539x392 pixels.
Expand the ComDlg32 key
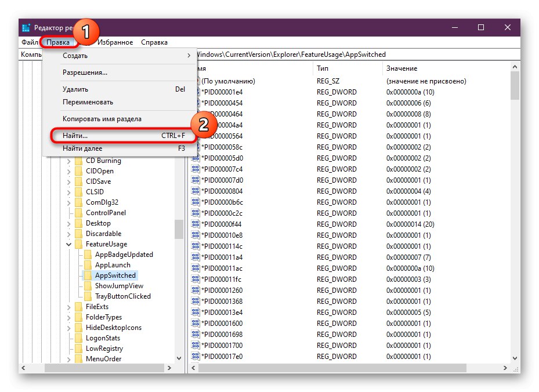click(x=68, y=203)
